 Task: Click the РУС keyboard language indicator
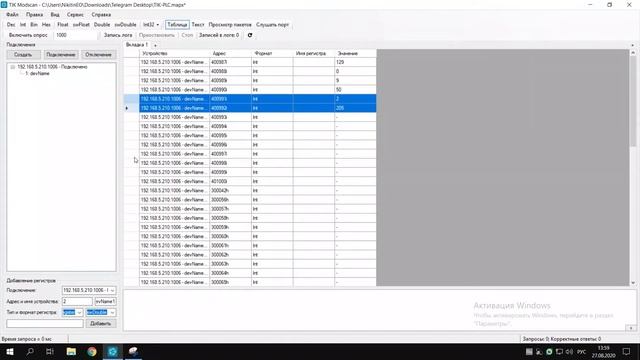point(582,351)
